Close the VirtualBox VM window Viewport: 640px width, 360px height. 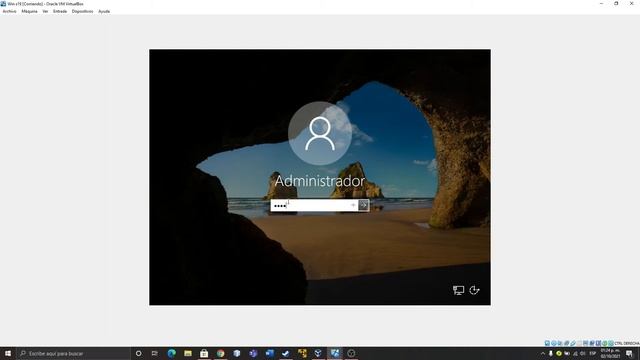[x=631, y=3]
